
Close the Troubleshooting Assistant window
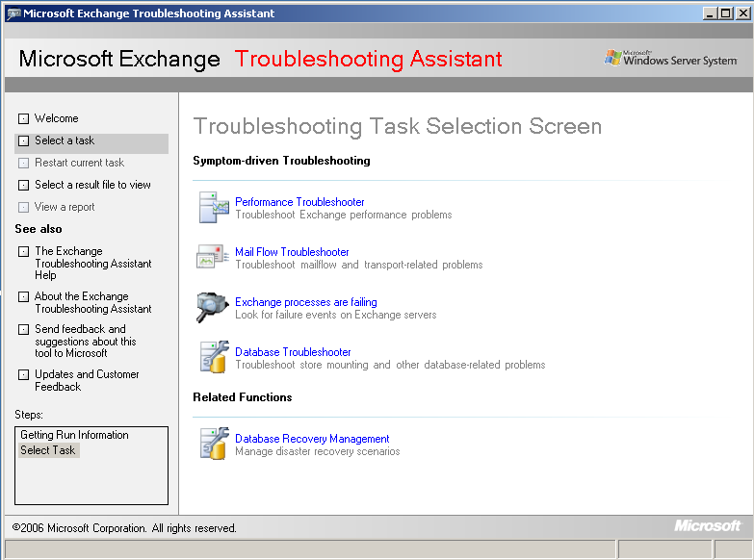743,13
